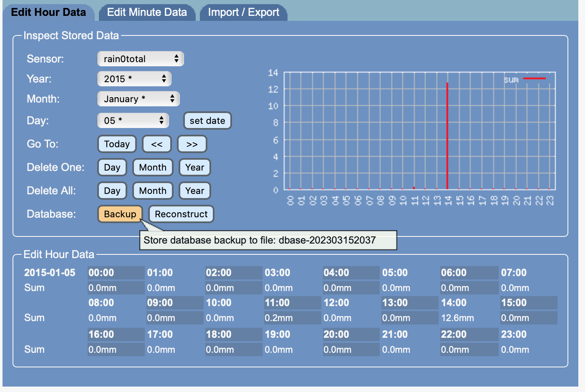Edit the 05:00 Sum value

tap(410, 288)
